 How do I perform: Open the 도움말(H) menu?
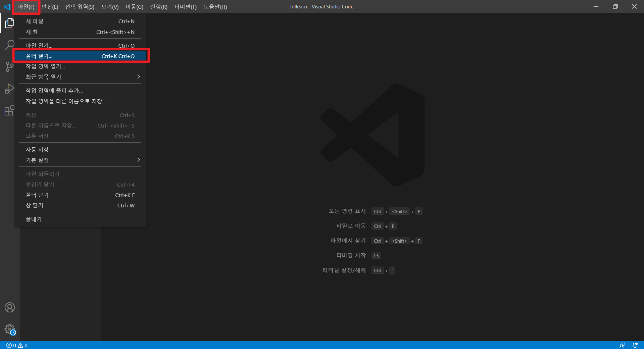click(x=215, y=7)
